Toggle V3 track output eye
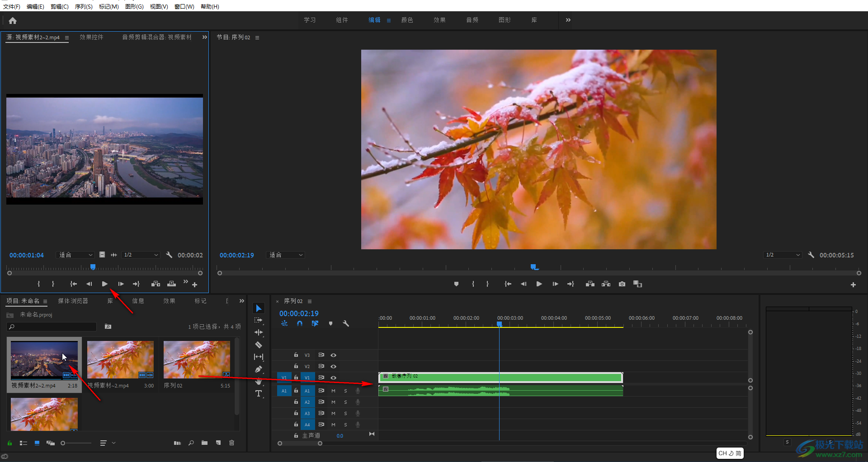The height and width of the screenshot is (462, 868). click(333, 355)
